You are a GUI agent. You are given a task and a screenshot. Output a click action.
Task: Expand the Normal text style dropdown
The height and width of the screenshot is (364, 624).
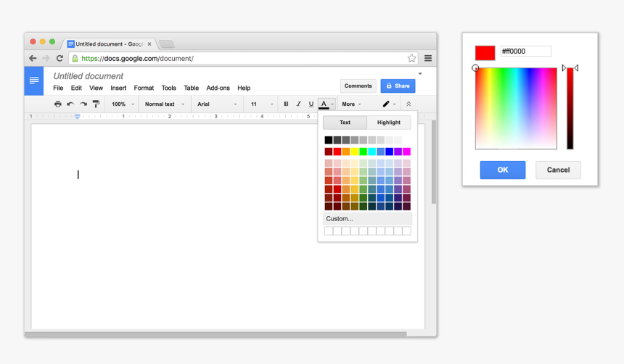click(164, 104)
